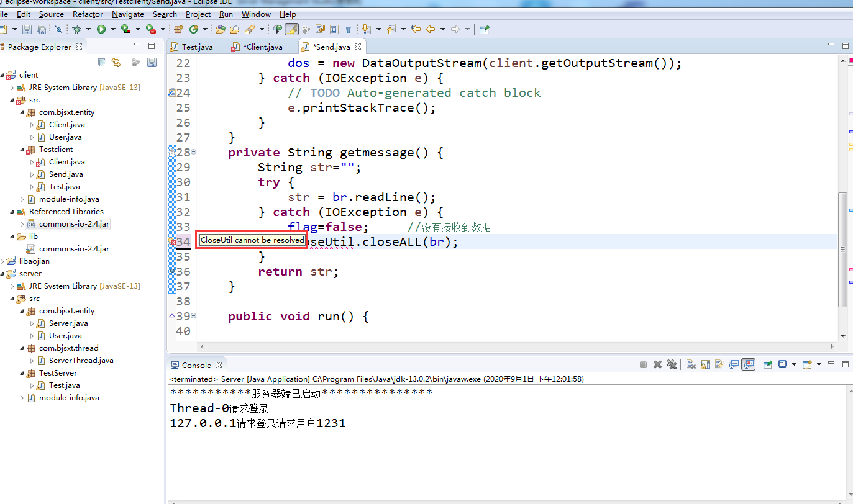Click the green Run button icon

pos(101,29)
